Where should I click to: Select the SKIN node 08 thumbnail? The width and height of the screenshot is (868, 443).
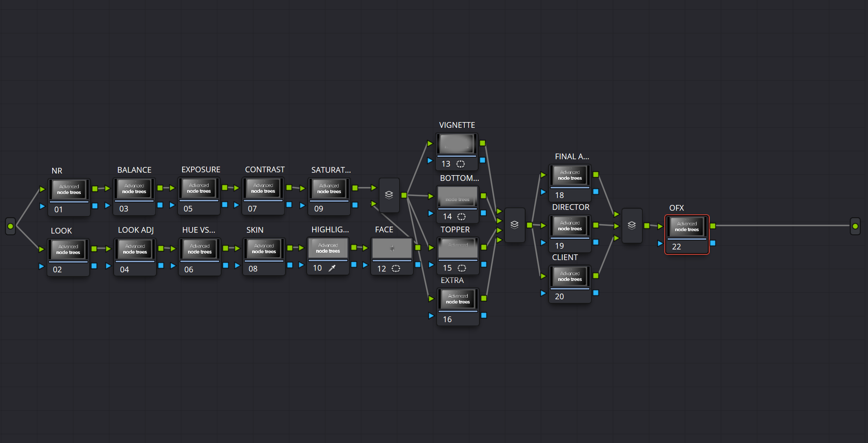[263, 248]
